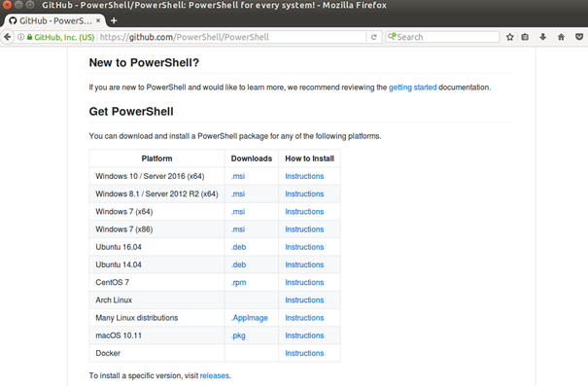This screenshot has width=588, height=386.
Task: Download the .rpm package for CentOS 7
Action: tap(238, 283)
